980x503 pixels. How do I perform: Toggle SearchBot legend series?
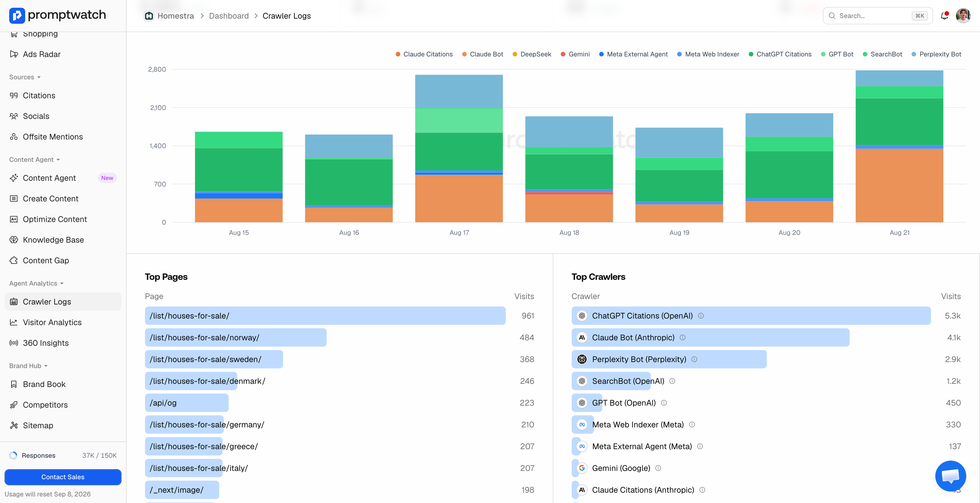click(882, 54)
